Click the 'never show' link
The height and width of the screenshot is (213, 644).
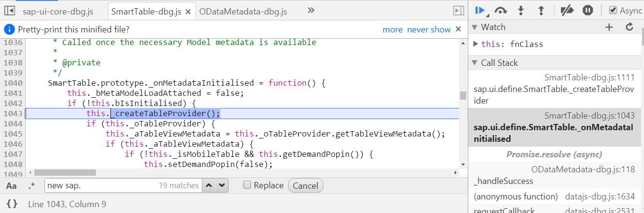(x=429, y=30)
